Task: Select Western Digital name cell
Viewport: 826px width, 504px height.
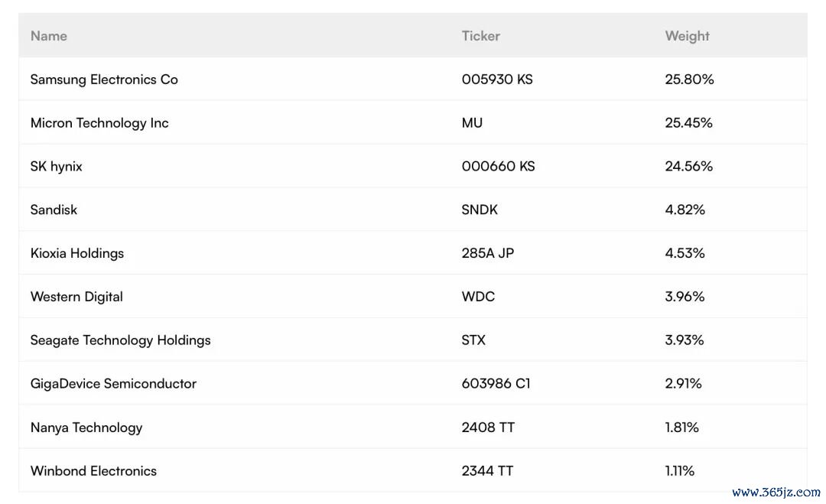Action: point(76,297)
